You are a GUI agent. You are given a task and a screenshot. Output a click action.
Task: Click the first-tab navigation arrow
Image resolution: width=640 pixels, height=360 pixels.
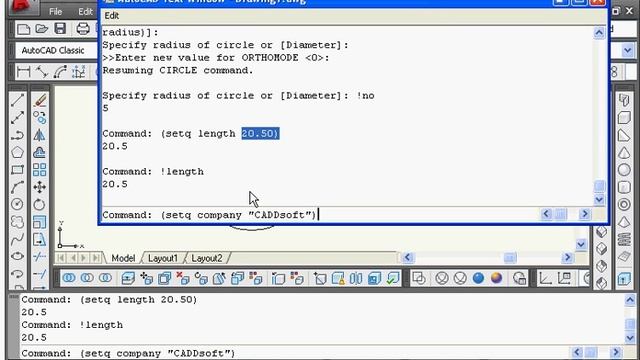[60, 258]
